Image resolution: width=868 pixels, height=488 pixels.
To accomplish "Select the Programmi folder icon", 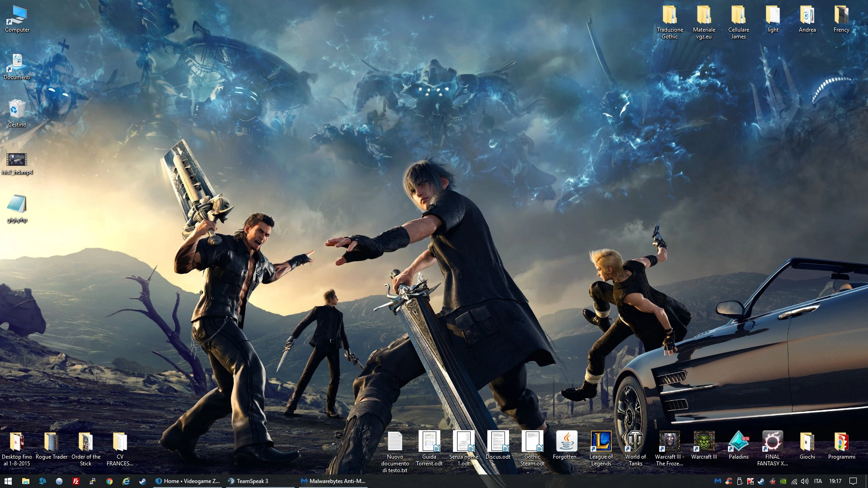I will pos(842,446).
